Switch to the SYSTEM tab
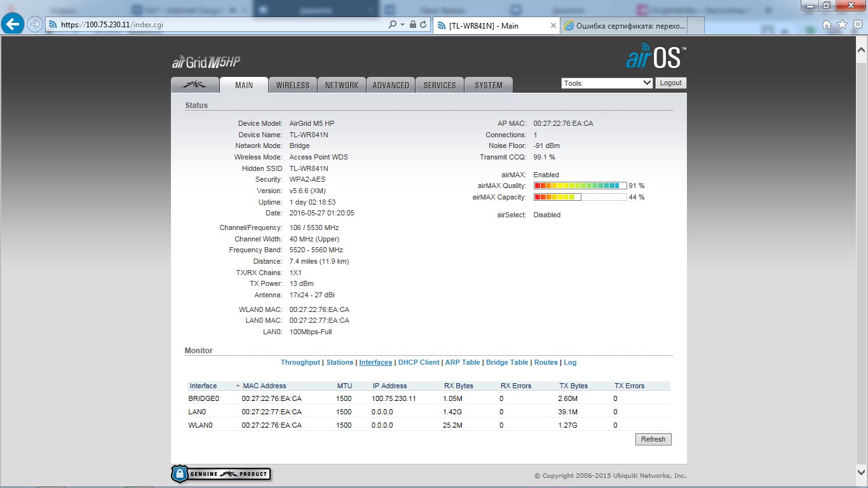868x488 pixels. point(489,85)
